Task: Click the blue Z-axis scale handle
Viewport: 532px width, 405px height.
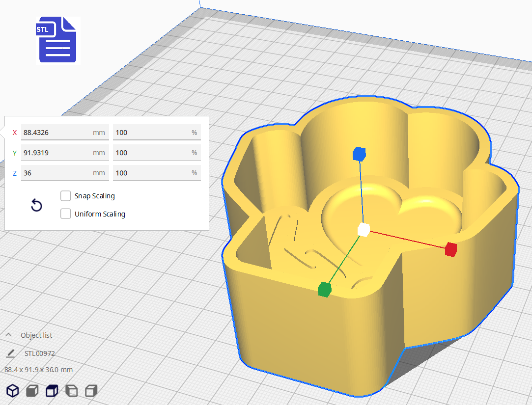Action: pyautogui.click(x=360, y=154)
